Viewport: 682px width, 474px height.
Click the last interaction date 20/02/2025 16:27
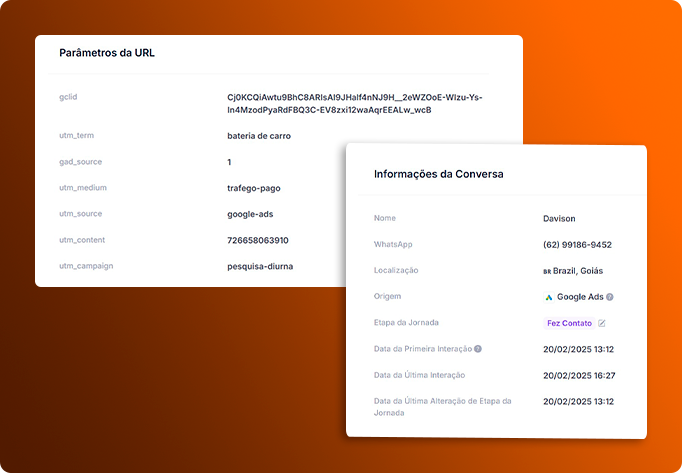pyautogui.click(x=579, y=375)
